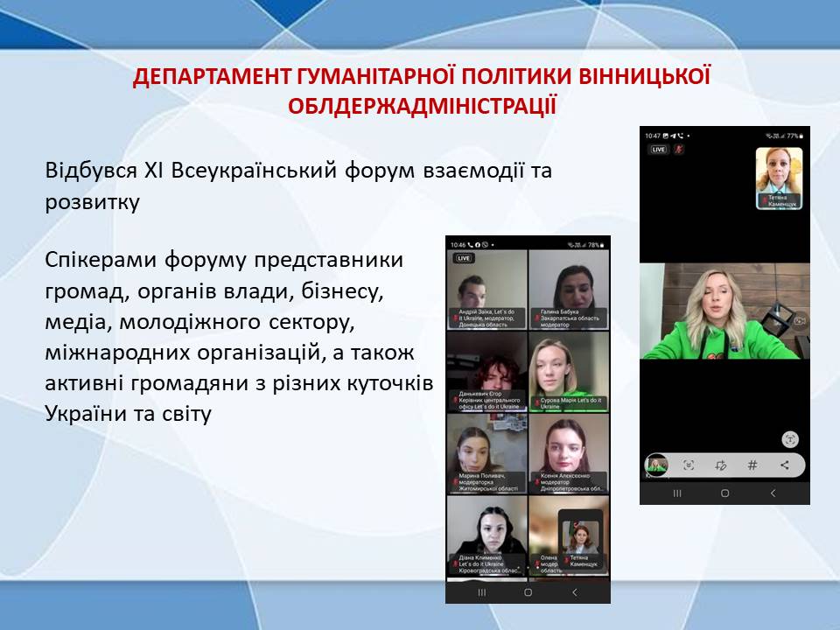
Task: Tap the scroll capture icon in screenshot toolbar
Action: pos(689,465)
